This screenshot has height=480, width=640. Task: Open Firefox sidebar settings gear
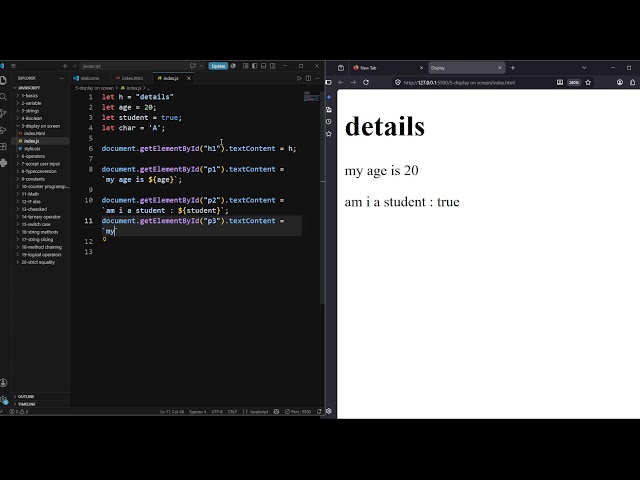329,411
